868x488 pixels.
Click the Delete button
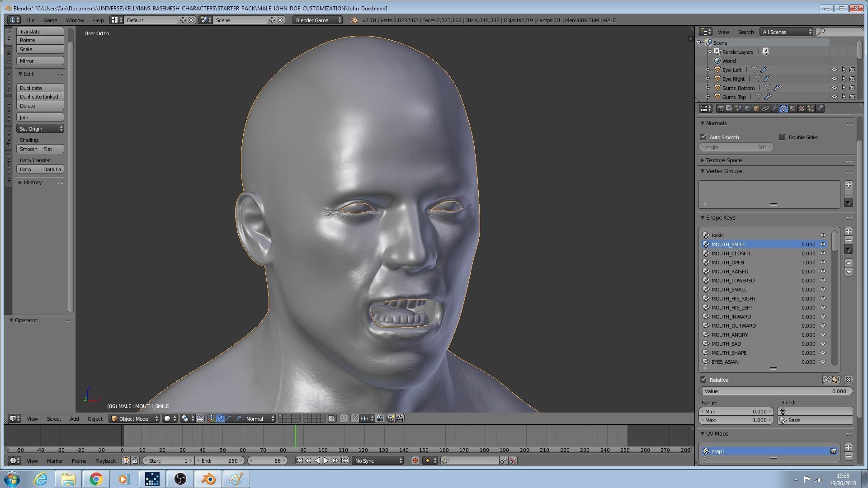(x=40, y=106)
